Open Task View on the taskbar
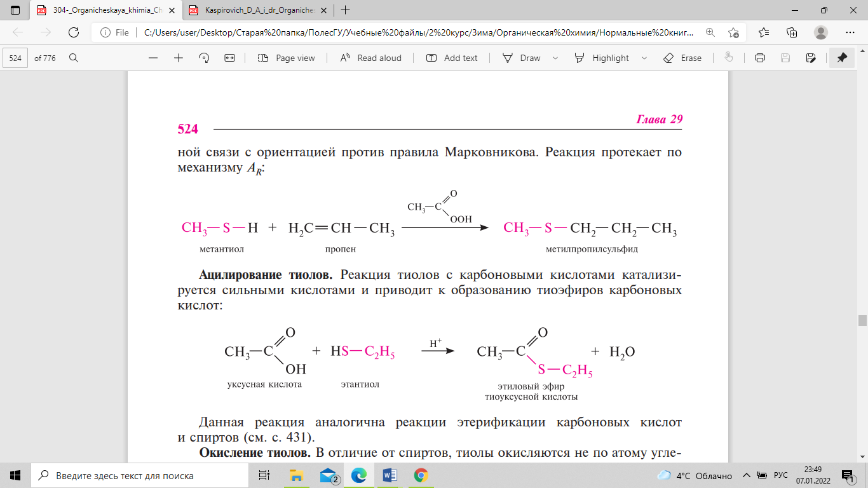The height and width of the screenshot is (488, 868). [x=264, y=475]
